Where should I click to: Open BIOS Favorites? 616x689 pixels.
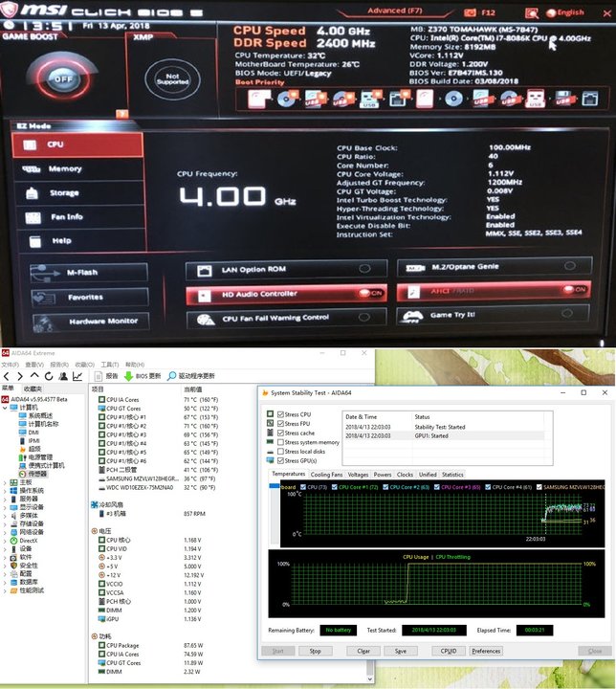[x=90, y=297]
